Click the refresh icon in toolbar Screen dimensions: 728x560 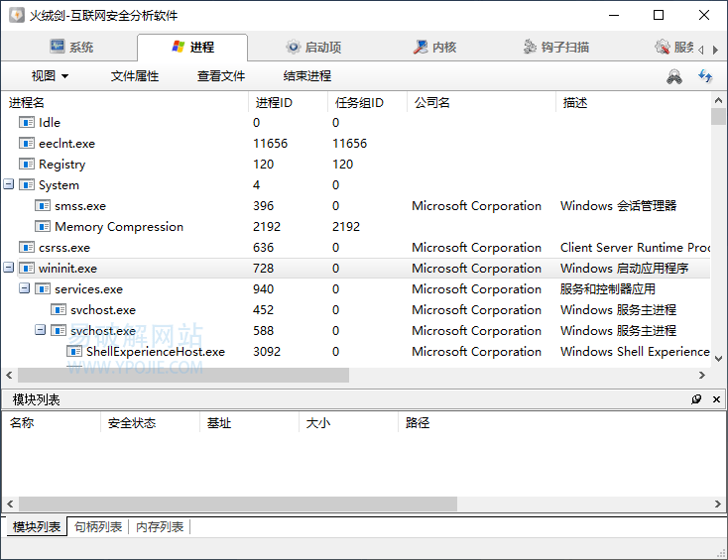click(705, 76)
